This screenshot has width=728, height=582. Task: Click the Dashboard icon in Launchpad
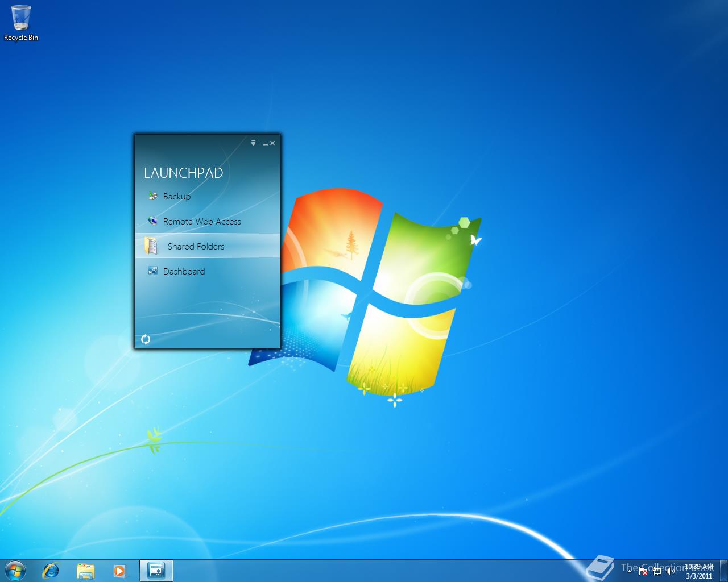152,271
